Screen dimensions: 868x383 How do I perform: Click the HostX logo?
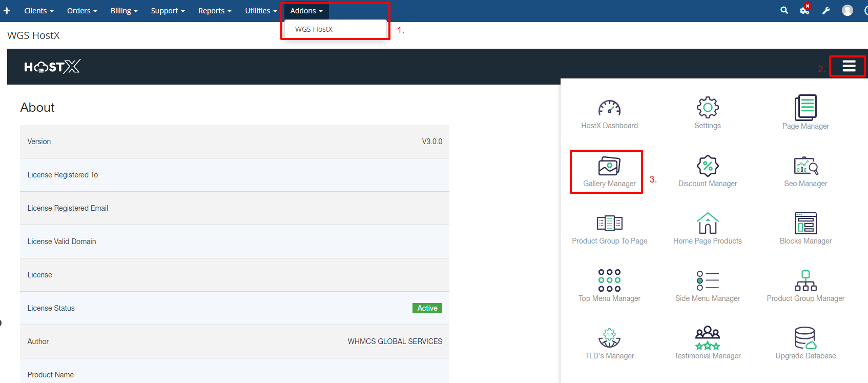(x=52, y=67)
